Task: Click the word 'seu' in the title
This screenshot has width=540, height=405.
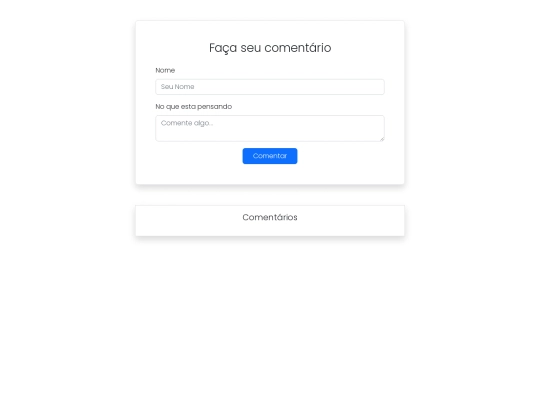Action: [251, 48]
